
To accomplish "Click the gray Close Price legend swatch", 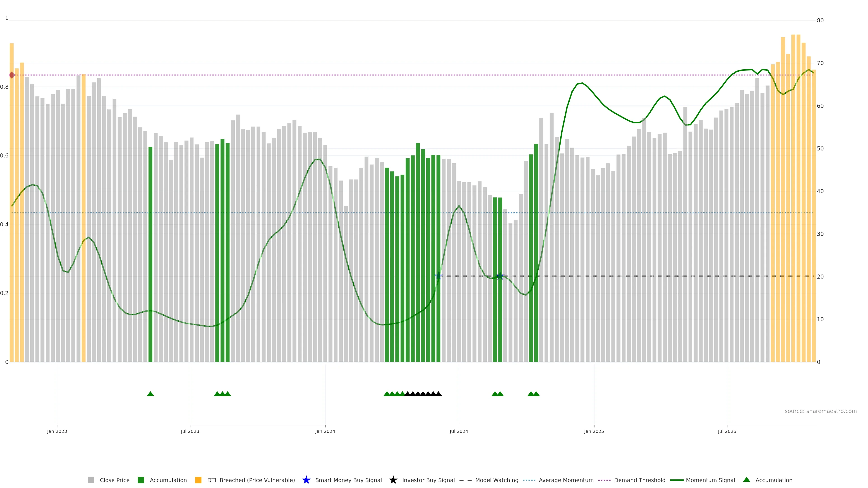I will pos(91,480).
